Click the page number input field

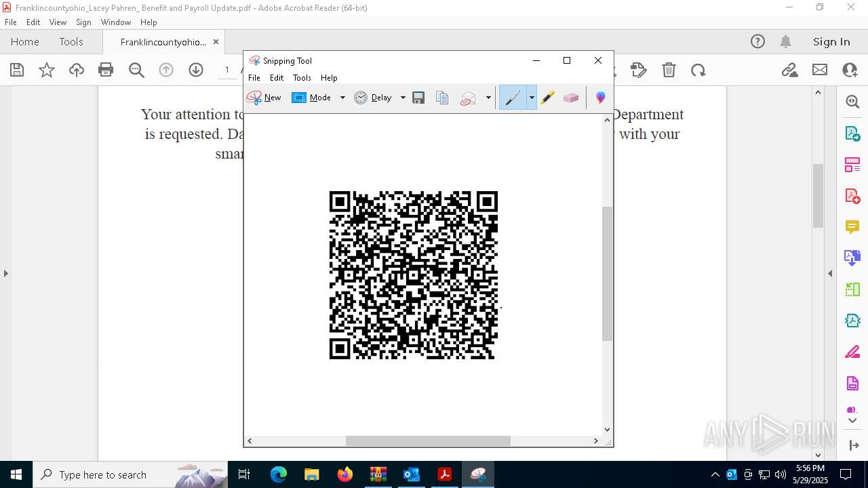point(227,70)
